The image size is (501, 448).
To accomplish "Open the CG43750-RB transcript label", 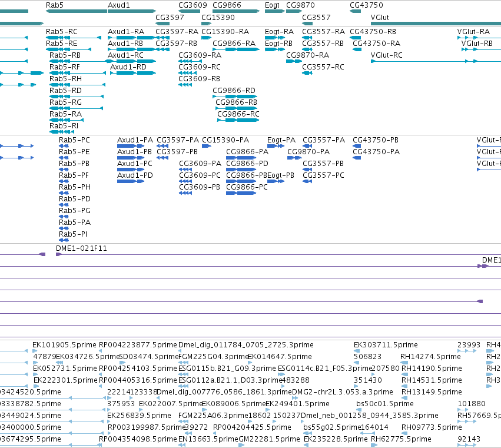I will (x=373, y=32).
